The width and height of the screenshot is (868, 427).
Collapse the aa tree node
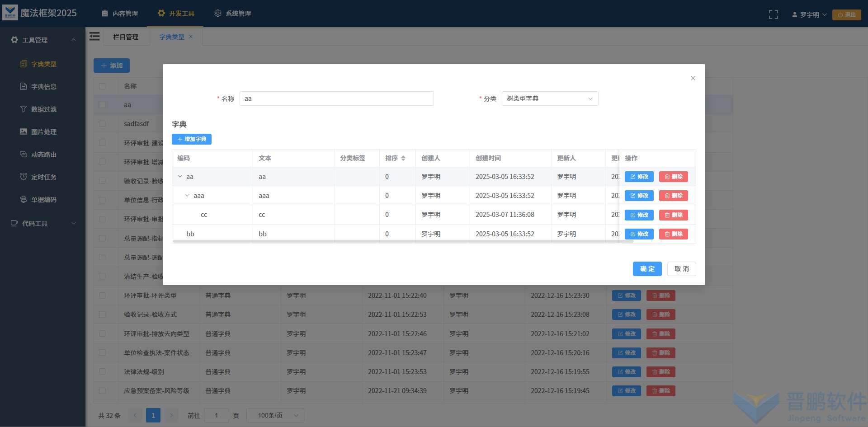(x=180, y=177)
